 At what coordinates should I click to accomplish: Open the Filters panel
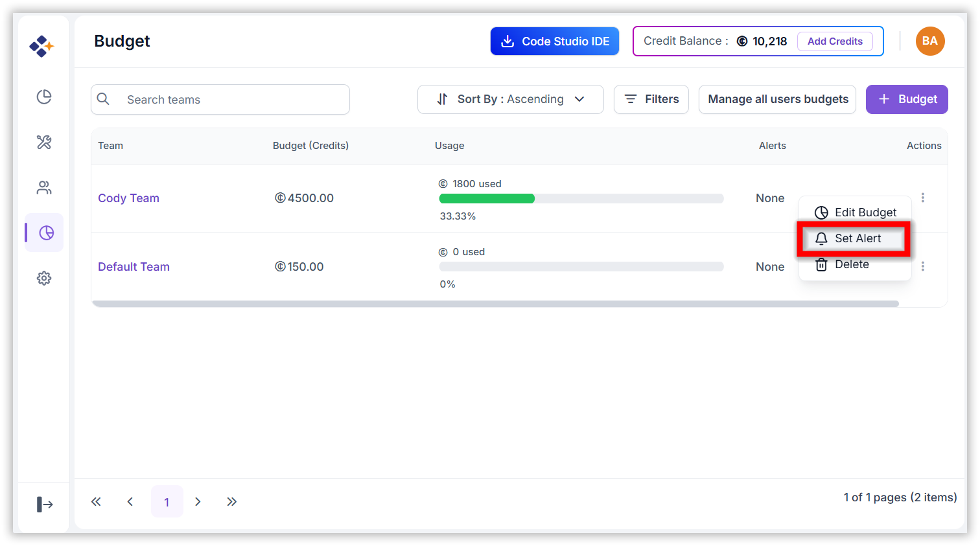click(x=651, y=99)
